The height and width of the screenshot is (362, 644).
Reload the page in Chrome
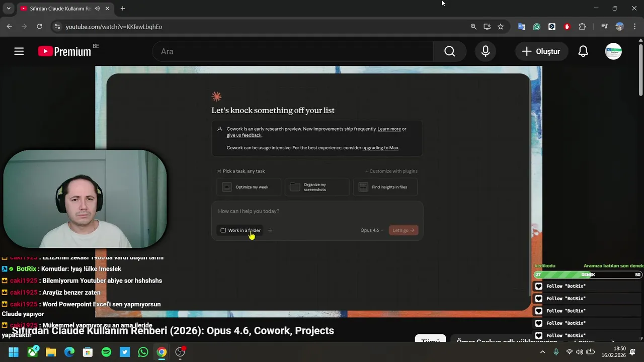(39, 27)
